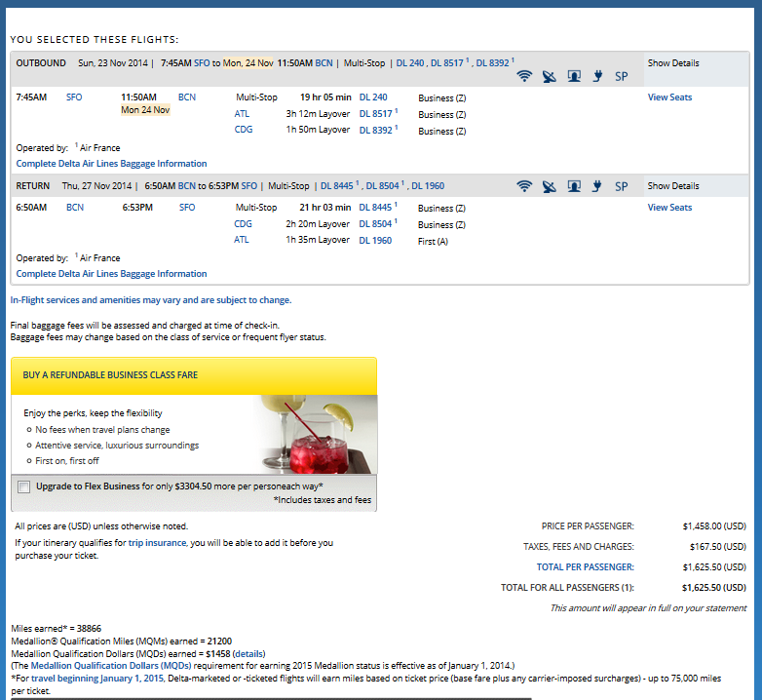Open View Seats for the outbound flight
The image size is (762, 700).
(x=669, y=97)
